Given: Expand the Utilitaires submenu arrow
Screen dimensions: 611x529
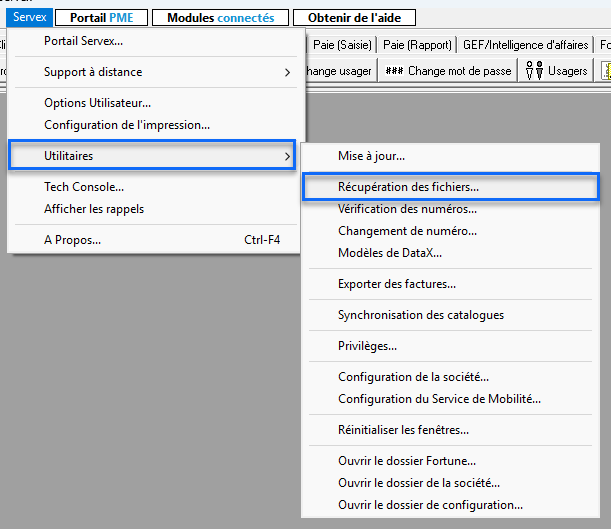Looking at the screenshot, I should point(288,156).
